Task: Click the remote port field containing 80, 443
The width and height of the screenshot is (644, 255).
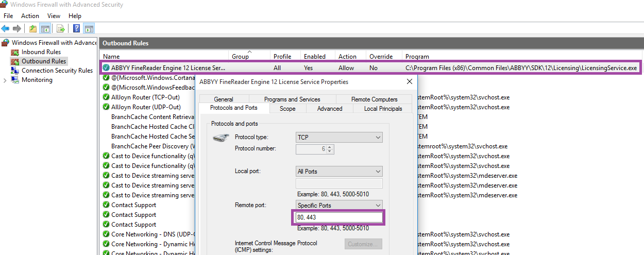Action: 339,218
